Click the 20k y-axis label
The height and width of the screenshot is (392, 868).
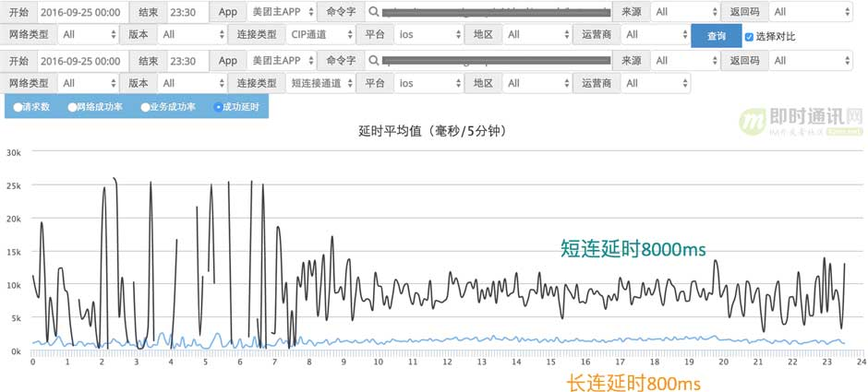click(x=13, y=219)
